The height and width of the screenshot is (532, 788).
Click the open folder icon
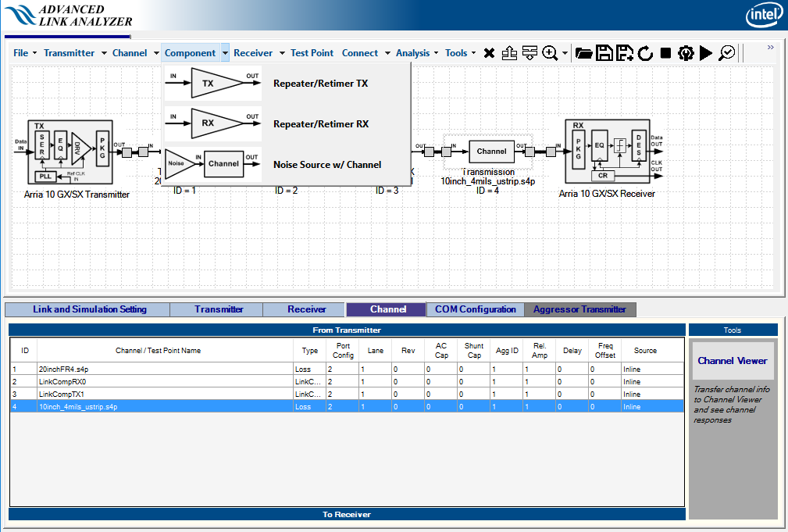coord(583,53)
